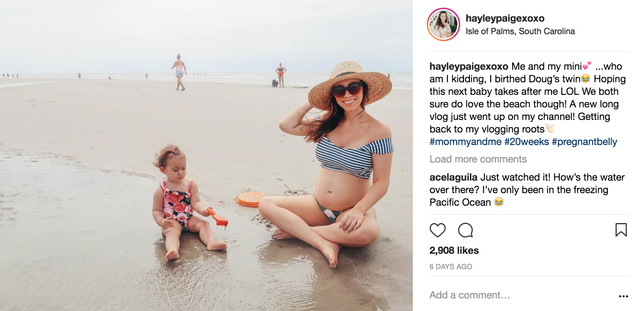Like the post with the heart icon
The height and width of the screenshot is (311, 644).
point(438,230)
